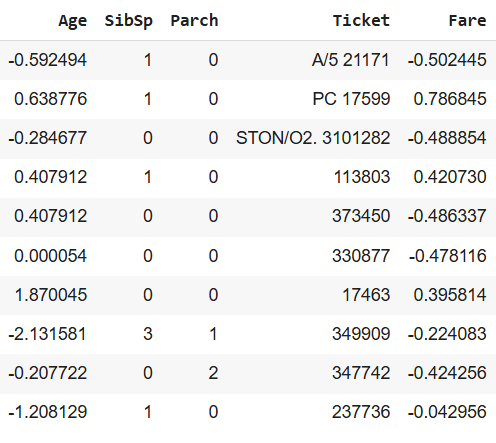Click SibSp value 1 in ticket 113803 row
Image resolution: width=496 pixels, height=443 pixels.
point(148,177)
